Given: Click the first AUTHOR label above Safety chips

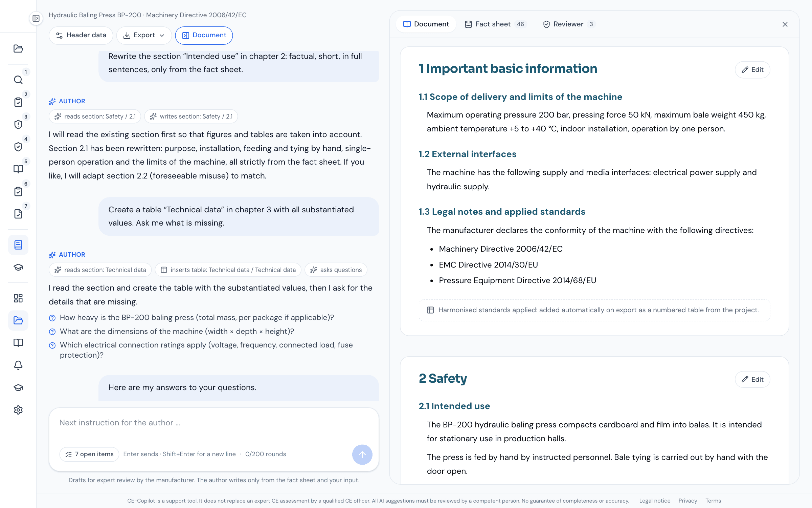Looking at the screenshot, I should coord(67,101).
